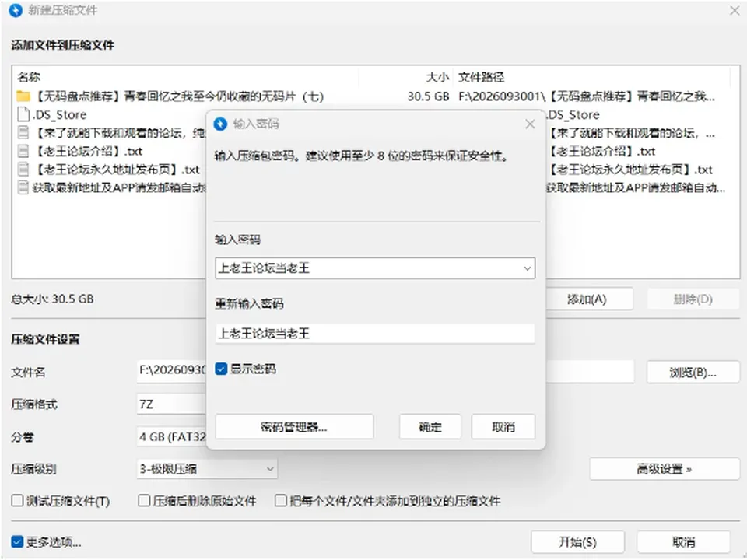Viewport: 747px width, 560px height.
Task: Click the 浏览(B)... button
Action: tap(693, 372)
